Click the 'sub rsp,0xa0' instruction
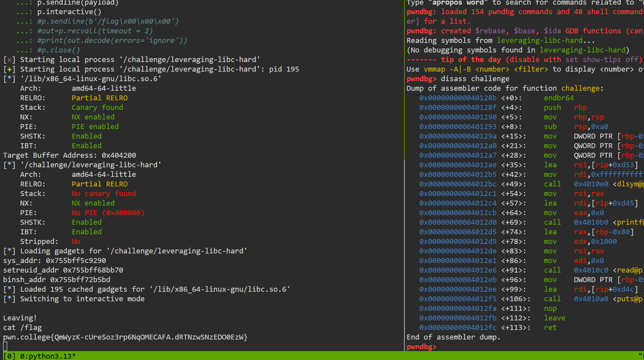 (576, 127)
